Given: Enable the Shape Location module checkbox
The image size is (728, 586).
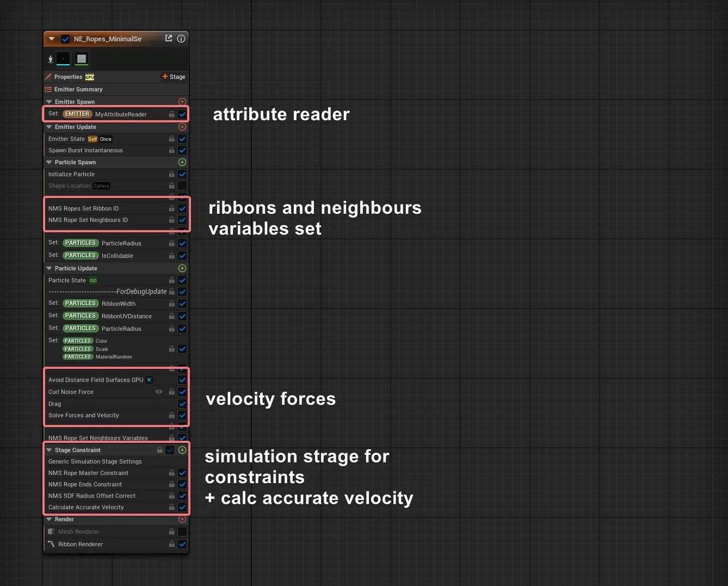Looking at the screenshot, I should click(x=182, y=186).
